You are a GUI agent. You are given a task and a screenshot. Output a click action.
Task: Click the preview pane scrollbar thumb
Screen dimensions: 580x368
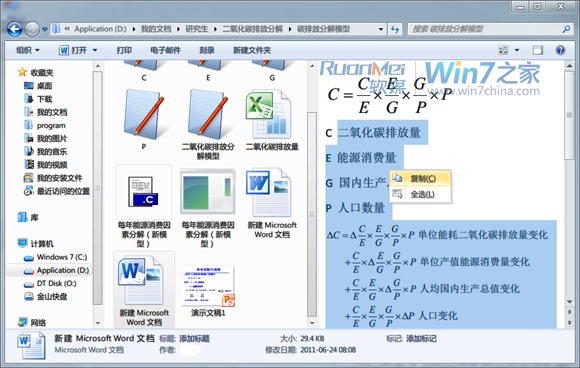pyautogui.click(x=569, y=115)
